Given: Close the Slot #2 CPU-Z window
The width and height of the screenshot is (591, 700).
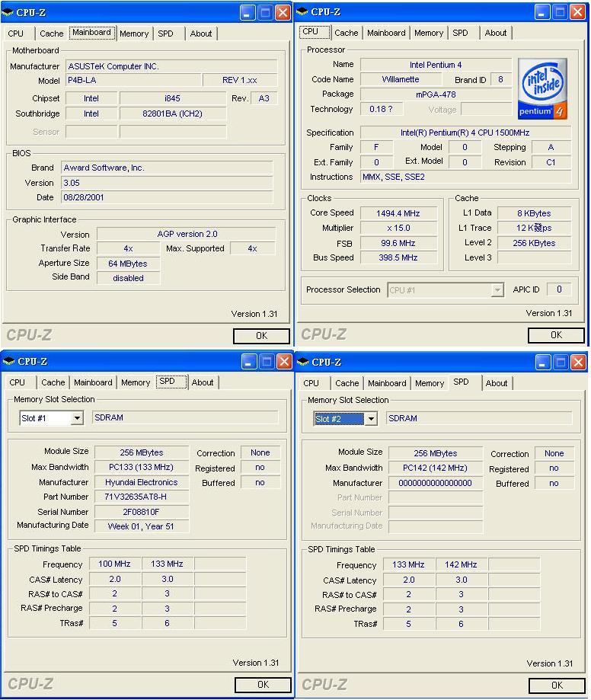Looking at the screenshot, I should point(578,363).
